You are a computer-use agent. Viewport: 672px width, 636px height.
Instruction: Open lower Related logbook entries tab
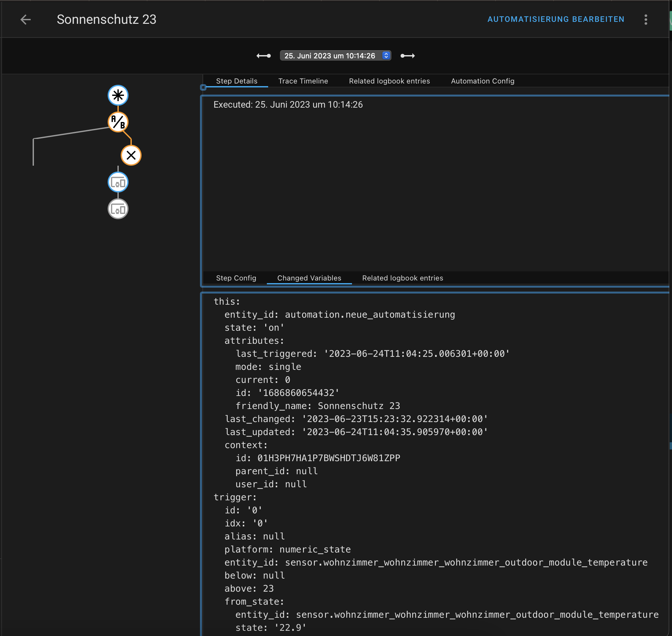403,278
